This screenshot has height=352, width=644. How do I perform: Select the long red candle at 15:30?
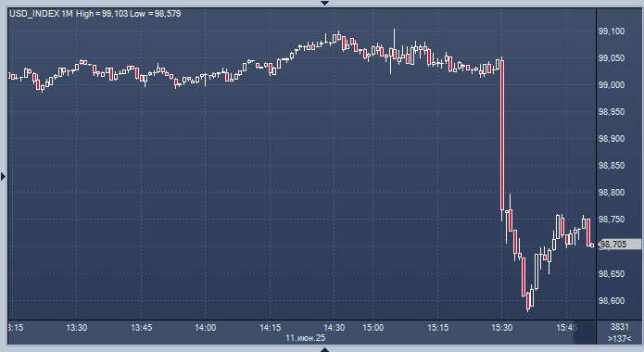click(502, 135)
